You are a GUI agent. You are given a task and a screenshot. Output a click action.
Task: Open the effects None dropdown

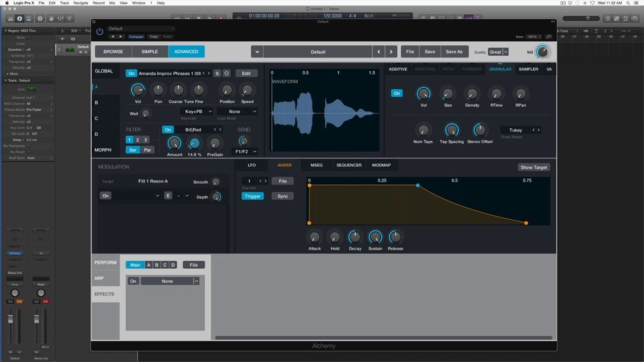click(x=170, y=281)
